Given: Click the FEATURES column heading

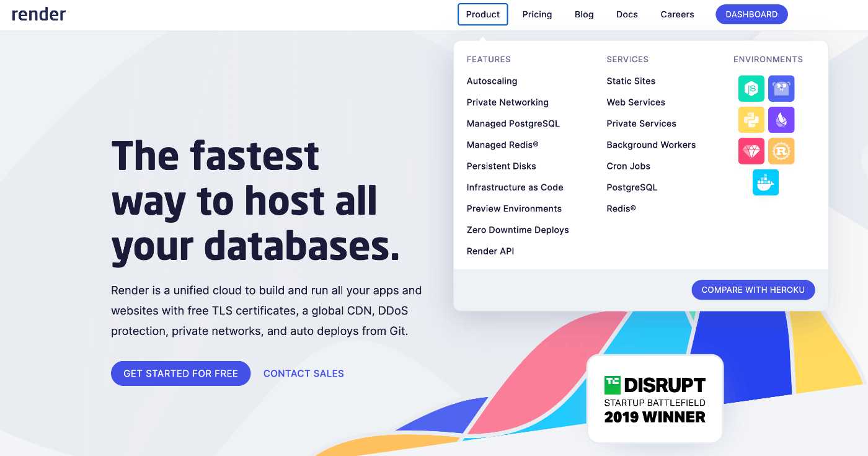Looking at the screenshot, I should [x=489, y=60].
